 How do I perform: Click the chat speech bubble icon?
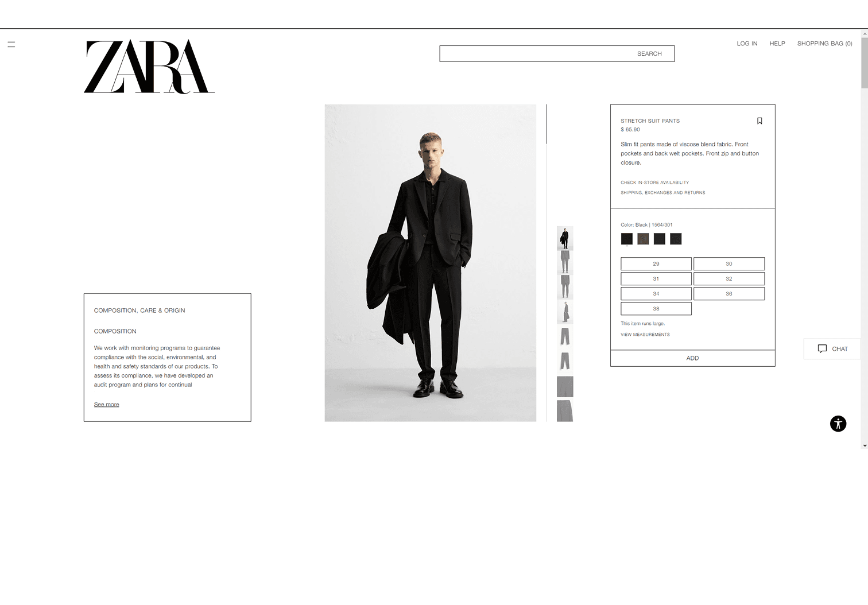point(822,348)
